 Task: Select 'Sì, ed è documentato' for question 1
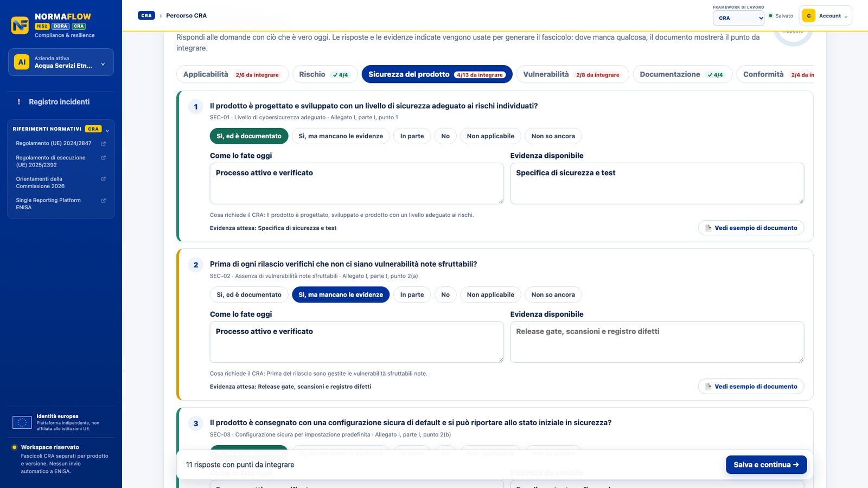[249, 136]
